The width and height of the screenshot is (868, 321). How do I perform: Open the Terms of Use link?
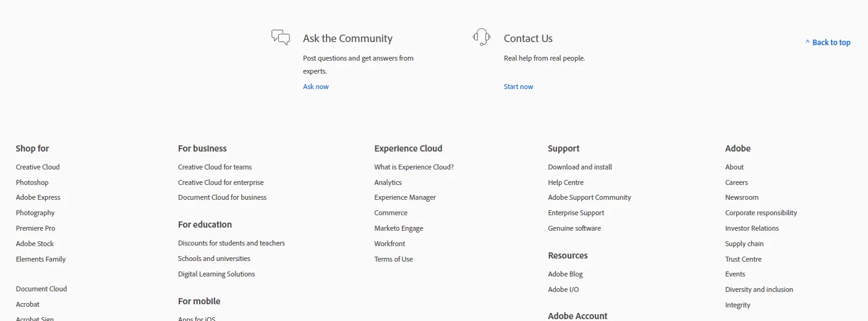coord(393,259)
